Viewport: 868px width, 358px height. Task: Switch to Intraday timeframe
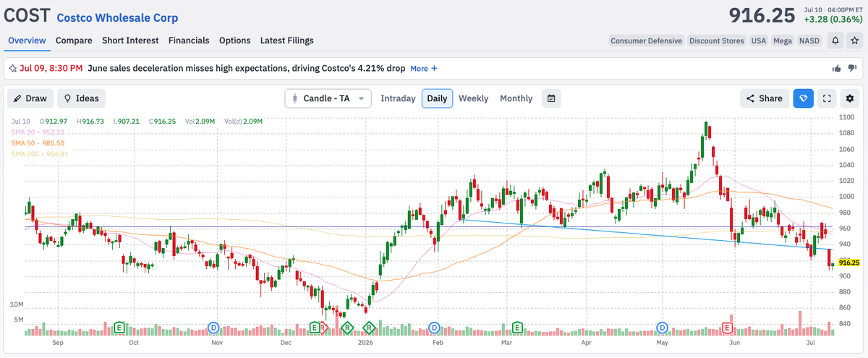(398, 98)
